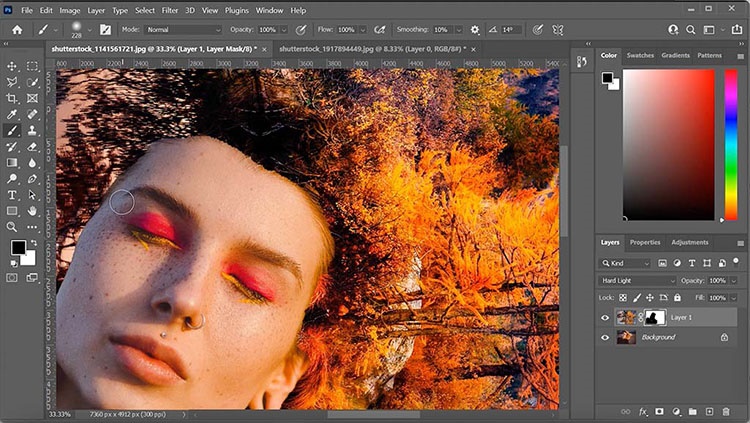Toggle lock all padlock icon
The image size is (750, 423).
[x=677, y=298]
